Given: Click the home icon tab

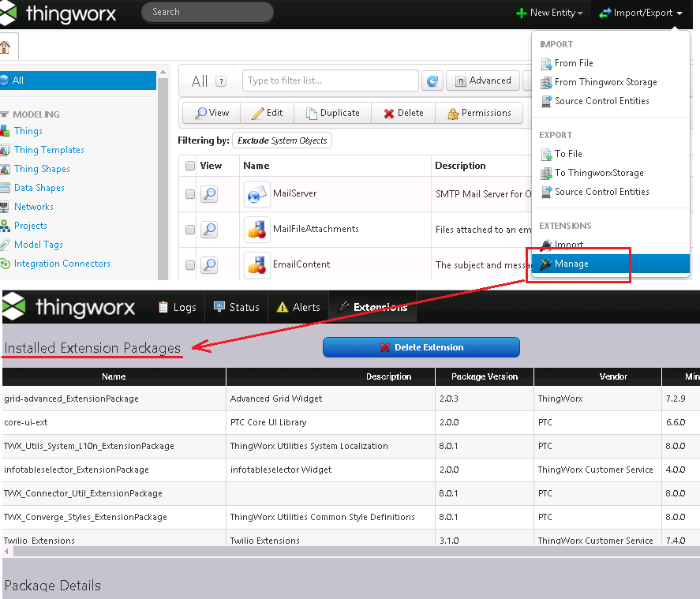Looking at the screenshot, I should tap(6, 47).
